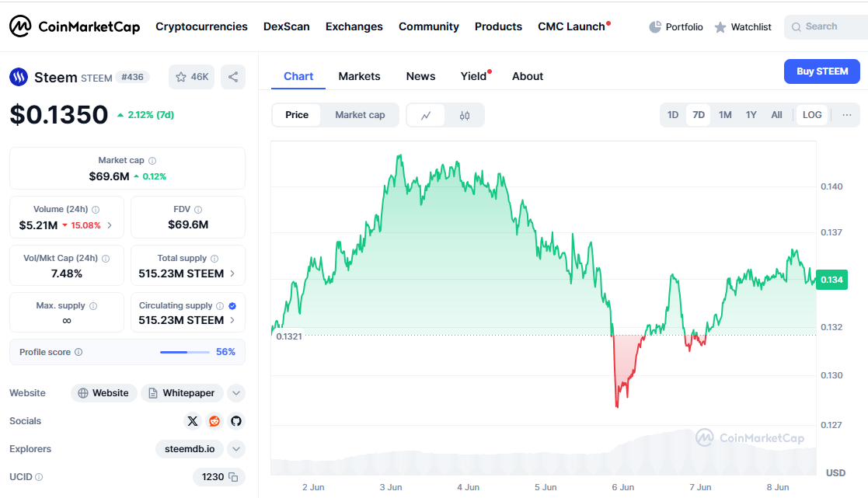Select the 7D time range
The image size is (868, 498).
(x=699, y=115)
